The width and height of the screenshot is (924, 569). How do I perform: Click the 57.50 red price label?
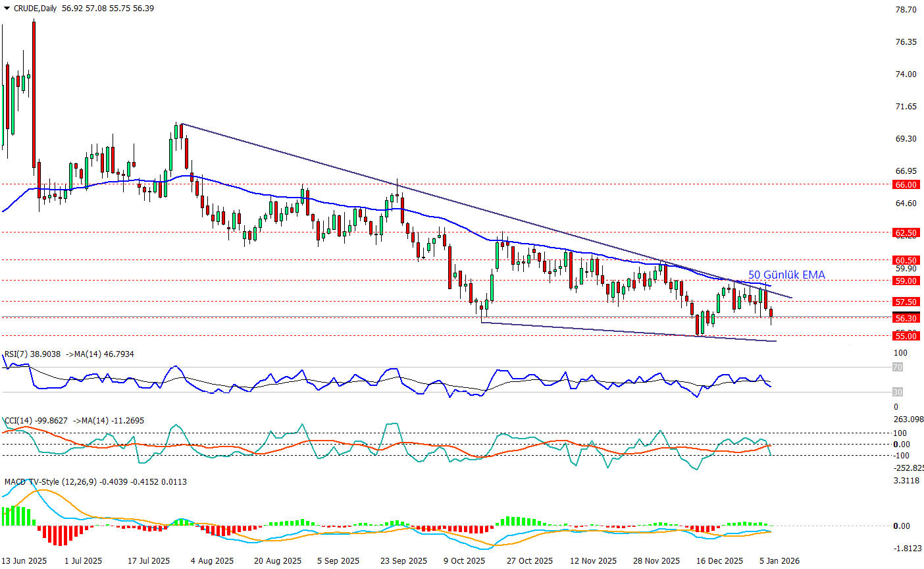pos(906,302)
